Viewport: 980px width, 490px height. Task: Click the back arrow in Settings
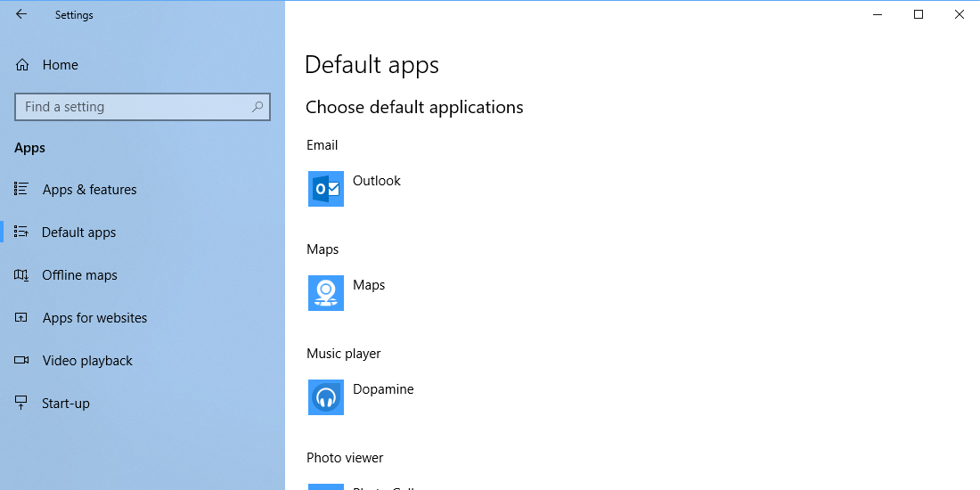[21, 13]
